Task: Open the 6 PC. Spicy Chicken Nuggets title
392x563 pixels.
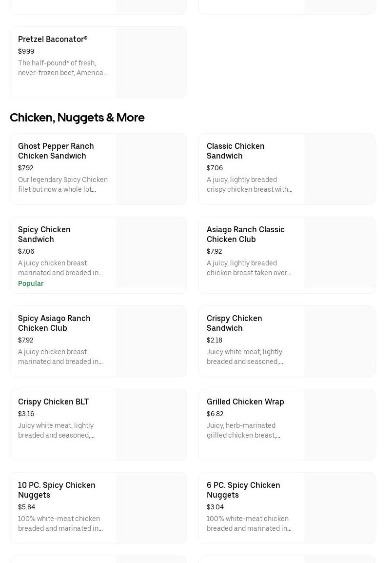Action: [x=243, y=490]
